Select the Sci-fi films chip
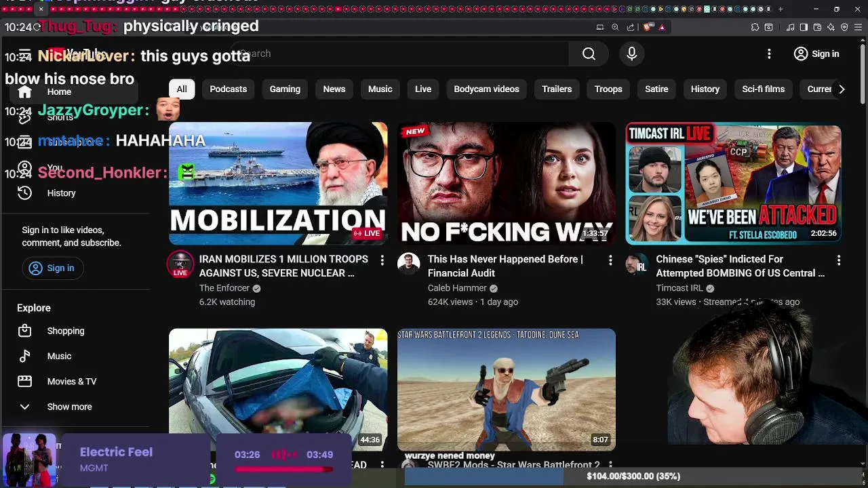Viewport: 868px width, 488px height. [764, 89]
